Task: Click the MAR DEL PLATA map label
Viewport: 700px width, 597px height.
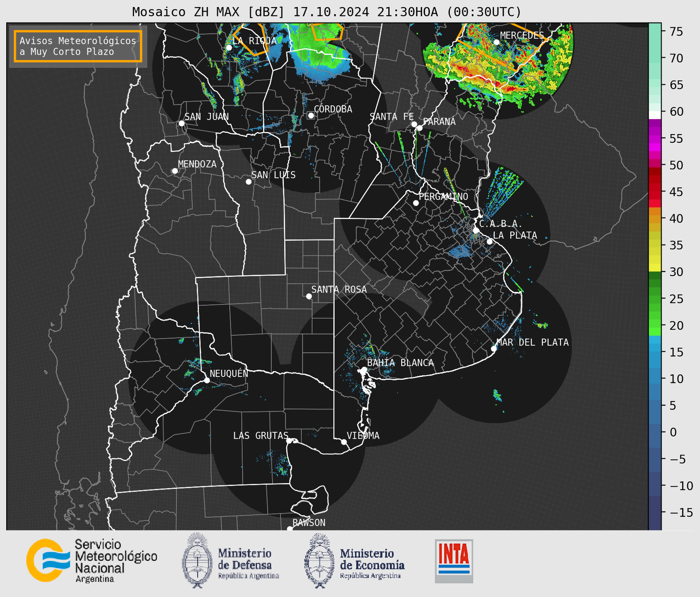Action: coord(533,343)
